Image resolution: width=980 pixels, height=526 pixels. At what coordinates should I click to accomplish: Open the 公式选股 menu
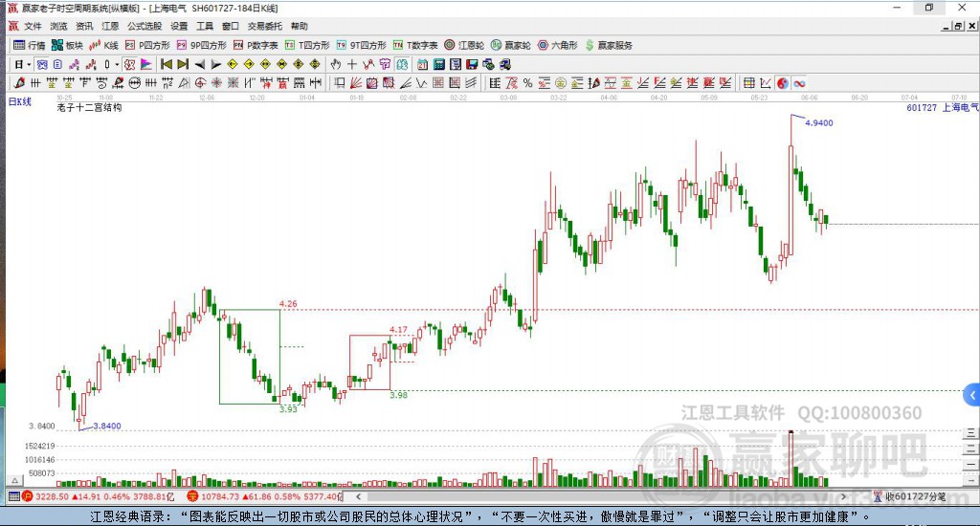(145, 26)
